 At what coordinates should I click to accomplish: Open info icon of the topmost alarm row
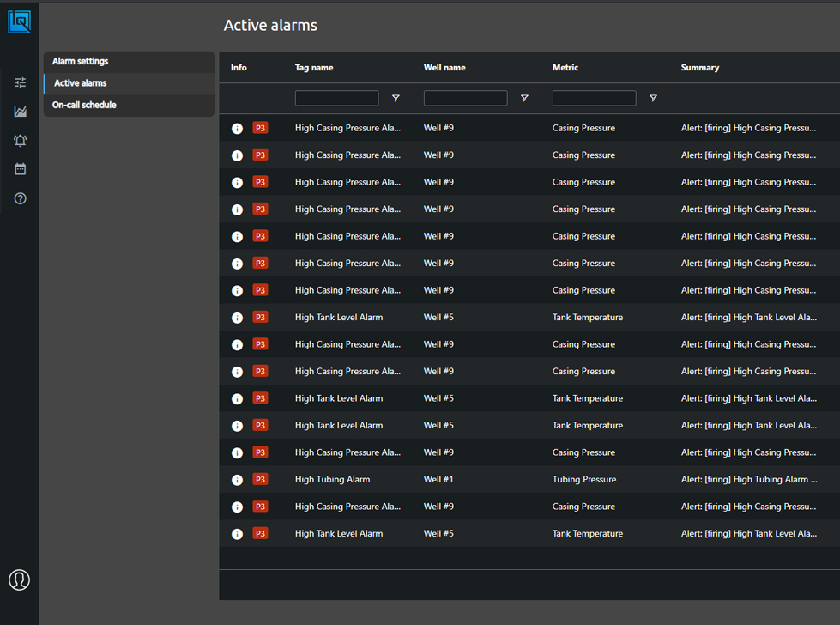click(237, 129)
